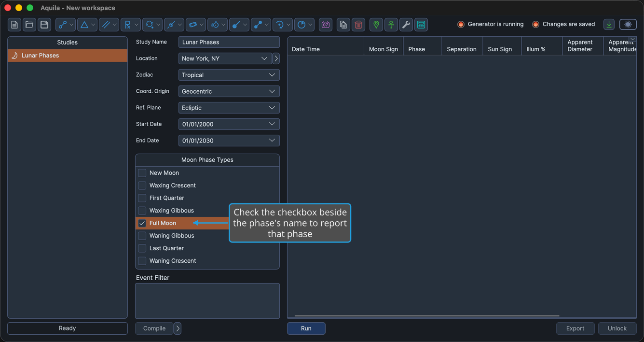Click the two-dot connector toolbar tool
644x342 pixels.
pos(261,25)
